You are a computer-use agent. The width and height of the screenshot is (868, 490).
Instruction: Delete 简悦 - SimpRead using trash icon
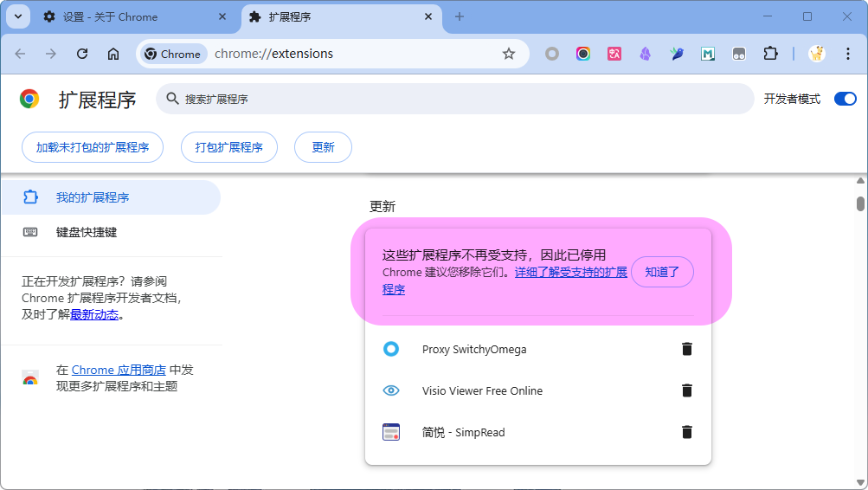[x=687, y=432]
